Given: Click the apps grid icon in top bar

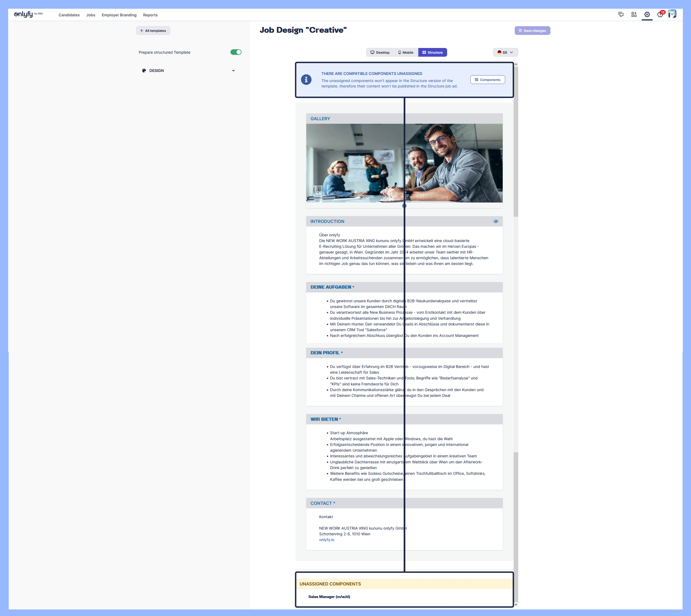Looking at the screenshot, I should tap(634, 14).
